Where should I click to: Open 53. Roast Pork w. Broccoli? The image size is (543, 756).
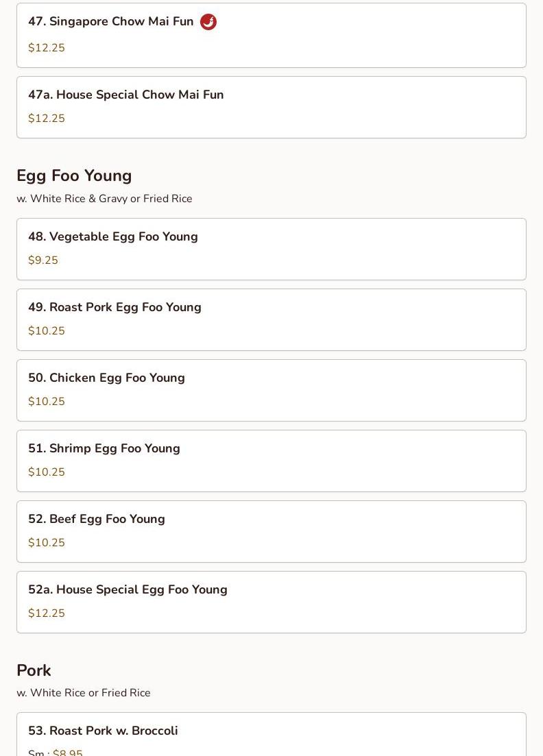coord(103,731)
